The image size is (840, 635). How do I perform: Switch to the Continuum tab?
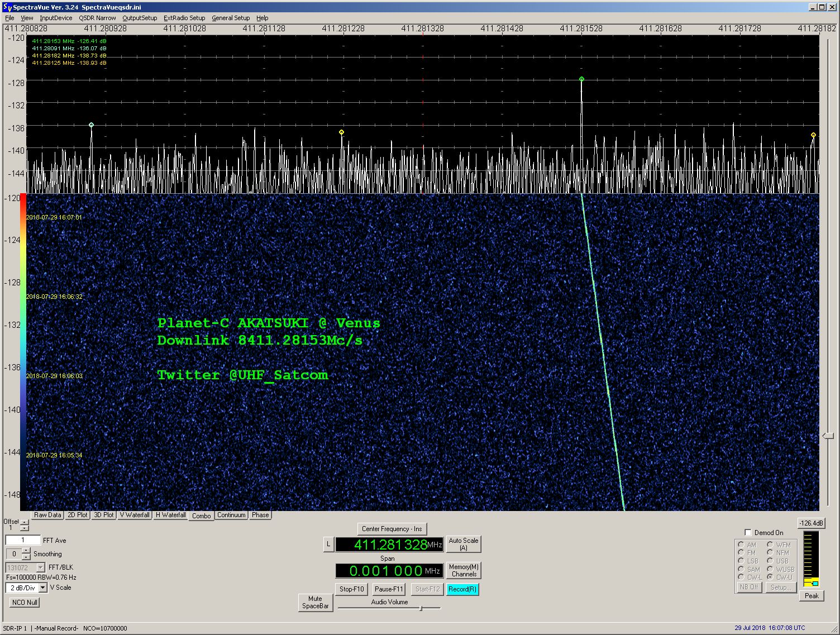tap(231, 515)
